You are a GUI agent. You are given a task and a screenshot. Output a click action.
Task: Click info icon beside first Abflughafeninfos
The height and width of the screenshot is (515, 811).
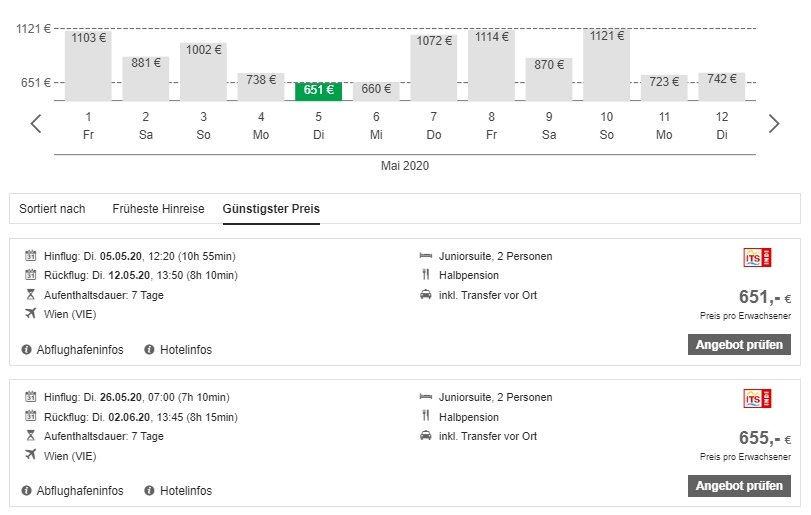click(27, 350)
